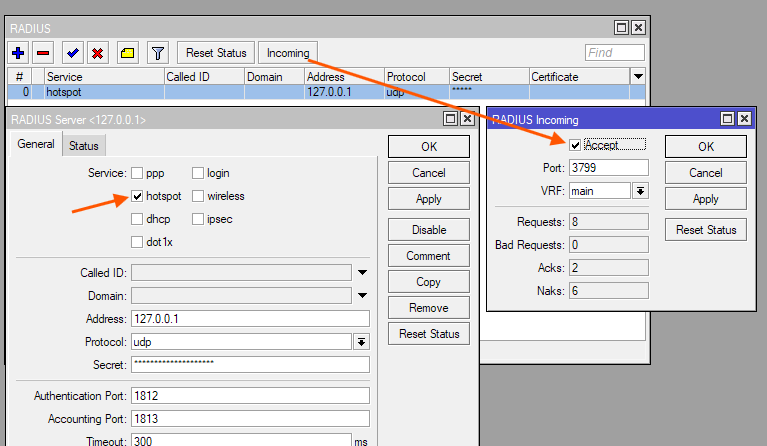Add a new RADIUS entry with plus icon

tap(18, 53)
